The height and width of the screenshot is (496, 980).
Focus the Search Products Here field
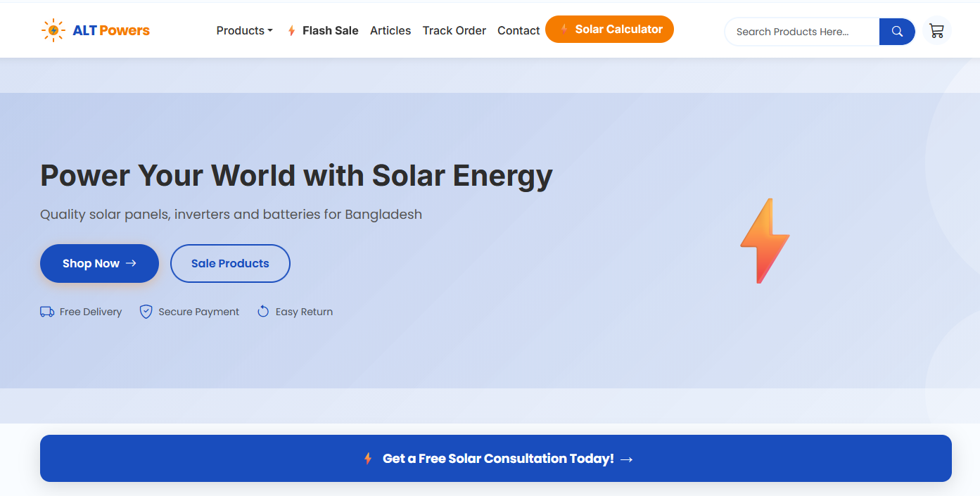(x=802, y=32)
